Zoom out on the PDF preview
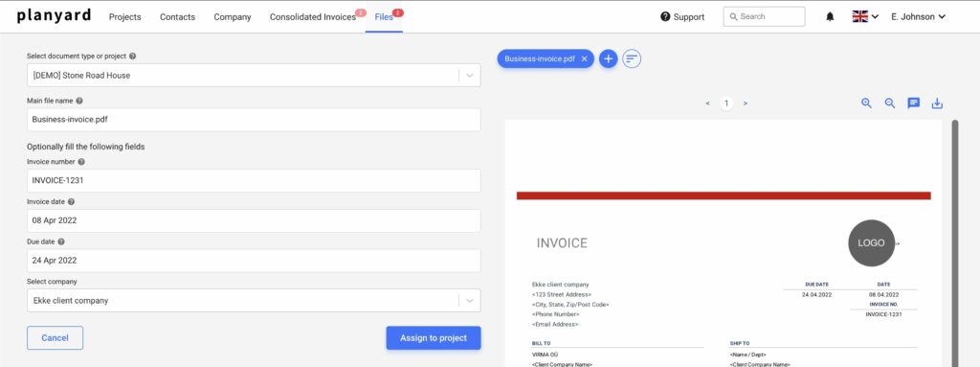The height and width of the screenshot is (367, 980). tap(890, 103)
